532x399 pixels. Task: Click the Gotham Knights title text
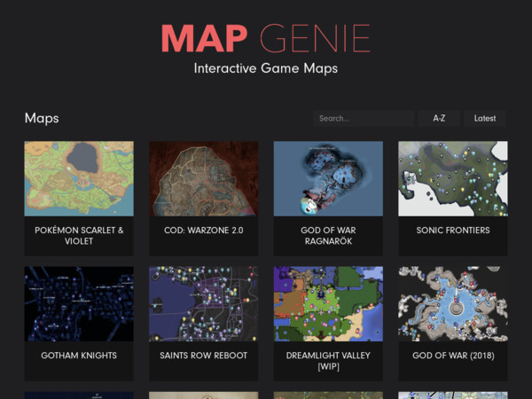79,356
